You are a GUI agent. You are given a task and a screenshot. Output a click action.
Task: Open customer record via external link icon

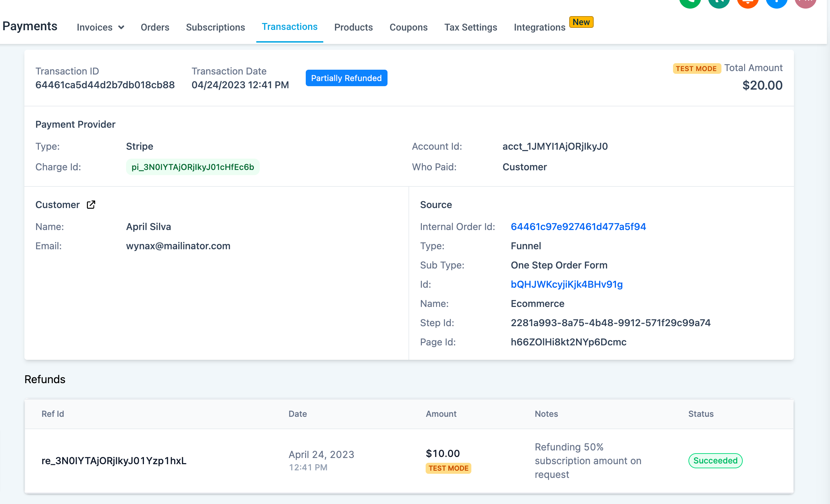pos(91,205)
